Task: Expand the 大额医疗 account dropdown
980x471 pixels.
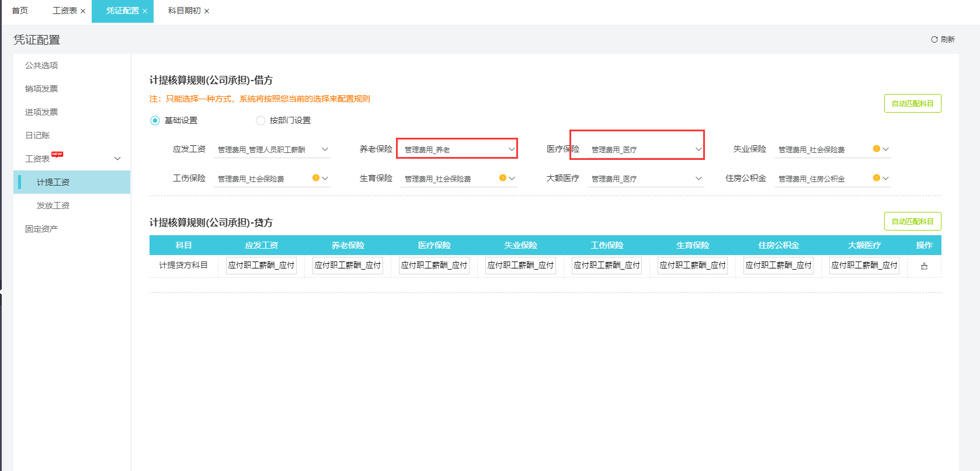Action: click(x=698, y=179)
